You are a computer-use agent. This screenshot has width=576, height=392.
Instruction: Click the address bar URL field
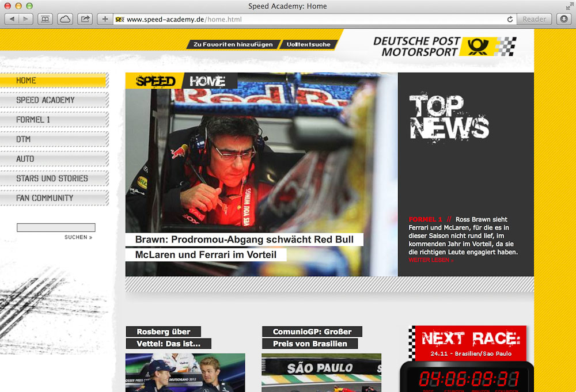tap(314, 19)
